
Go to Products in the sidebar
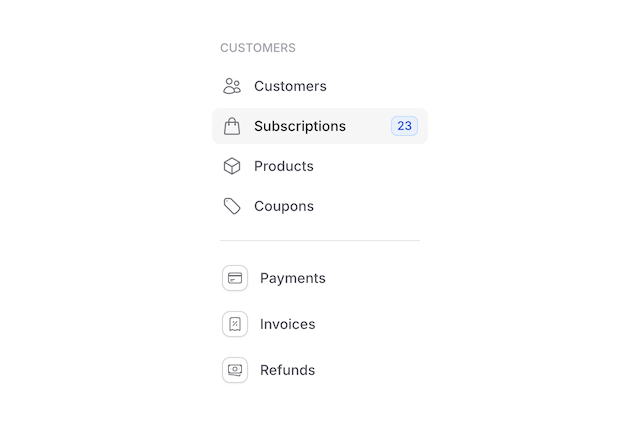click(284, 166)
